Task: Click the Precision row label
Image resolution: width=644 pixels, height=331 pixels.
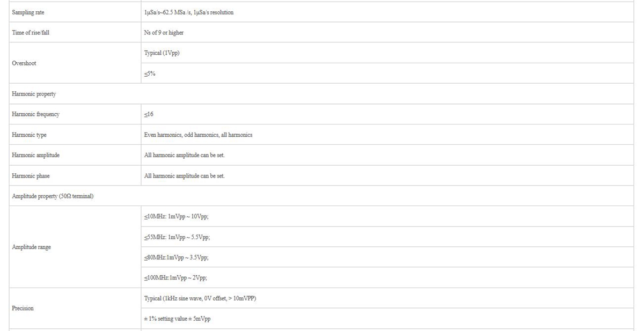Action: tap(23, 308)
